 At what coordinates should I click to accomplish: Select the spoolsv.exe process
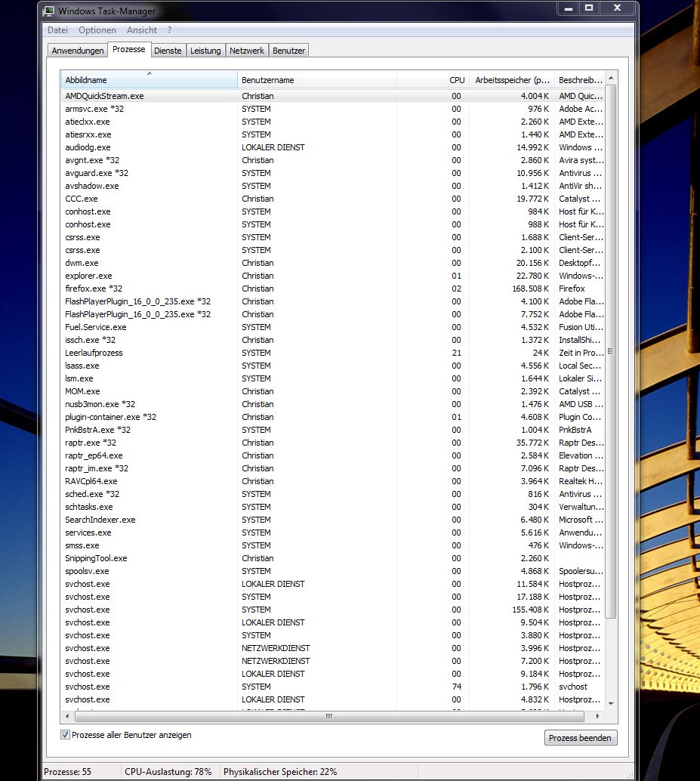point(333,571)
